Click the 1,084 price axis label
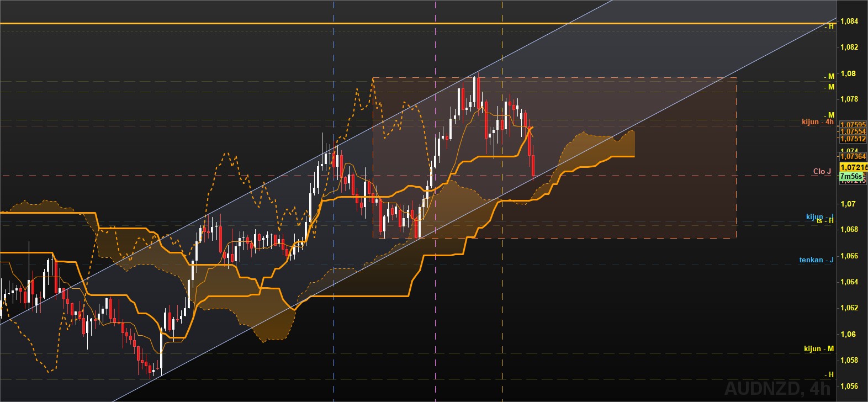 pos(849,22)
